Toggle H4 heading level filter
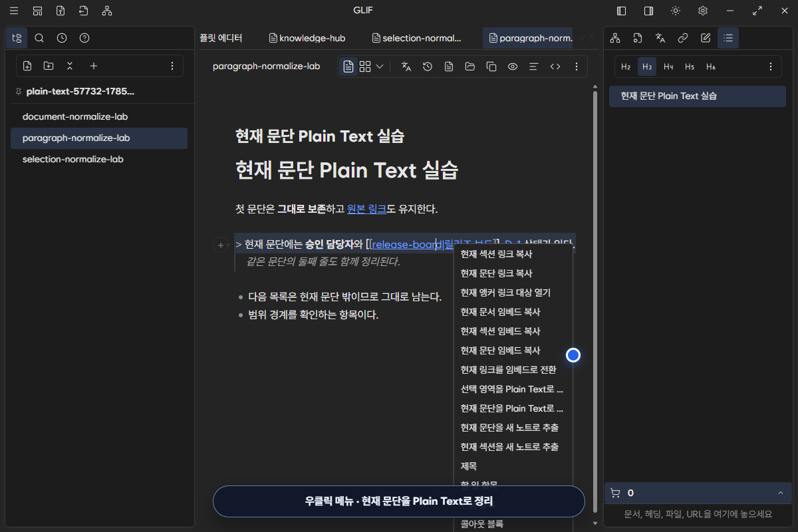Image resolution: width=798 pixels, height=532 pixels. click(668, 66)
